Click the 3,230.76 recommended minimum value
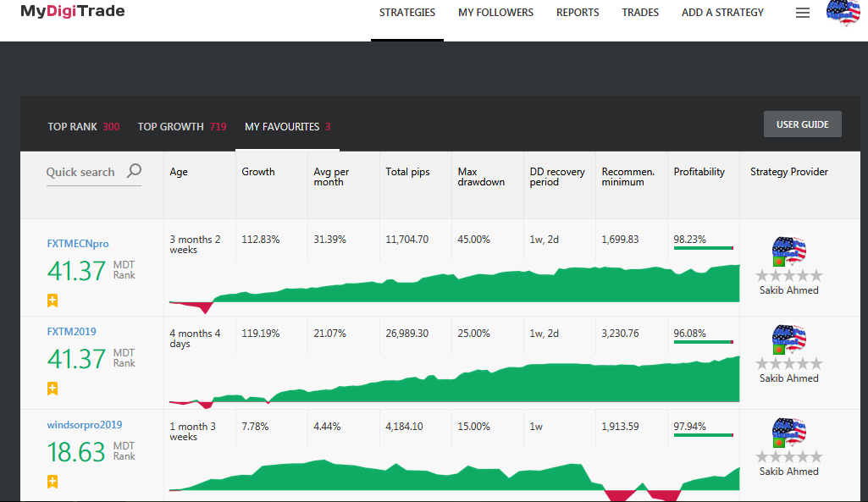 click(x=620, y=334)
